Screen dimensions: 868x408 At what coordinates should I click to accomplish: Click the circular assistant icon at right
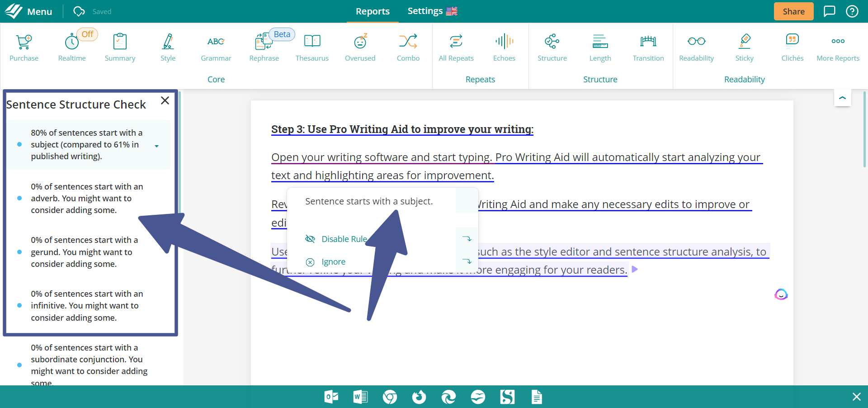(781, 294)
